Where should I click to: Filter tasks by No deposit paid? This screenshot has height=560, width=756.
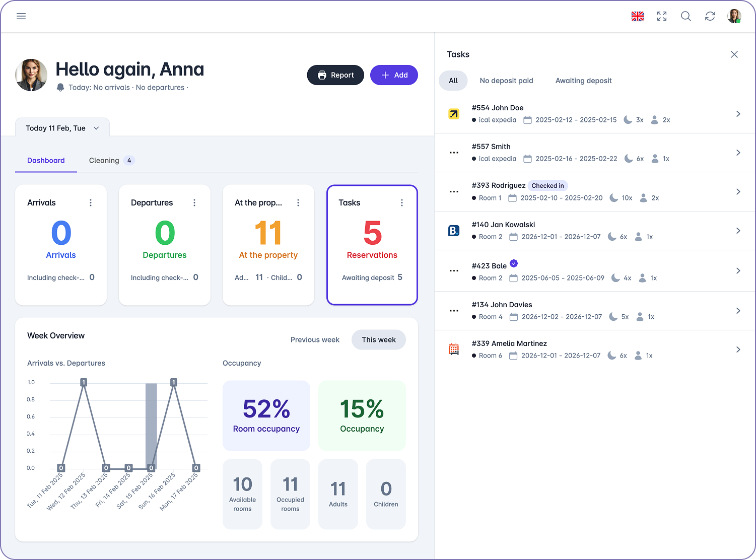click(506, 81)
